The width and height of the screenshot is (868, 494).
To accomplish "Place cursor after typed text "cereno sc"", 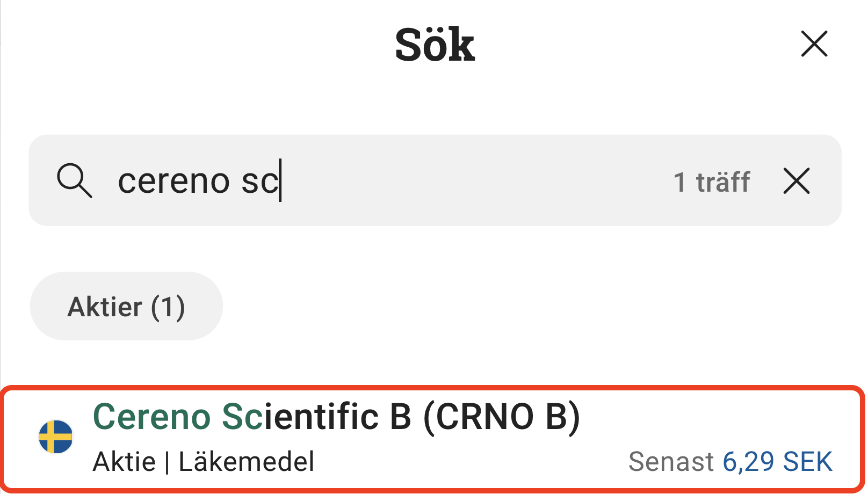I will (281, 180).
